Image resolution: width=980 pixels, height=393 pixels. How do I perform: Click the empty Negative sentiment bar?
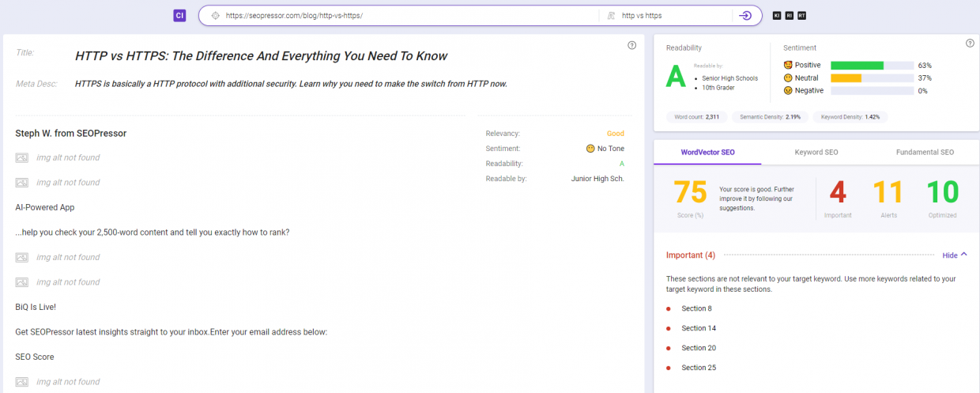click(x=871, y=91)
